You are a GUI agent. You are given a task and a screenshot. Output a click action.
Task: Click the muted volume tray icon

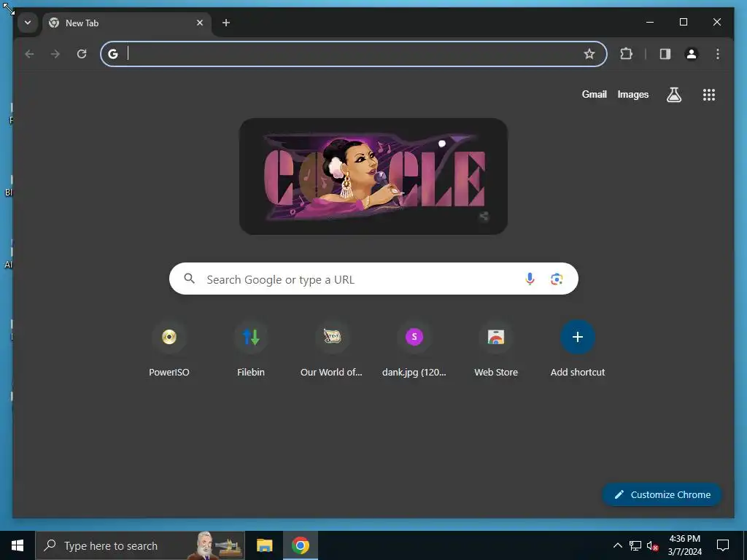[x=652, y=545]
